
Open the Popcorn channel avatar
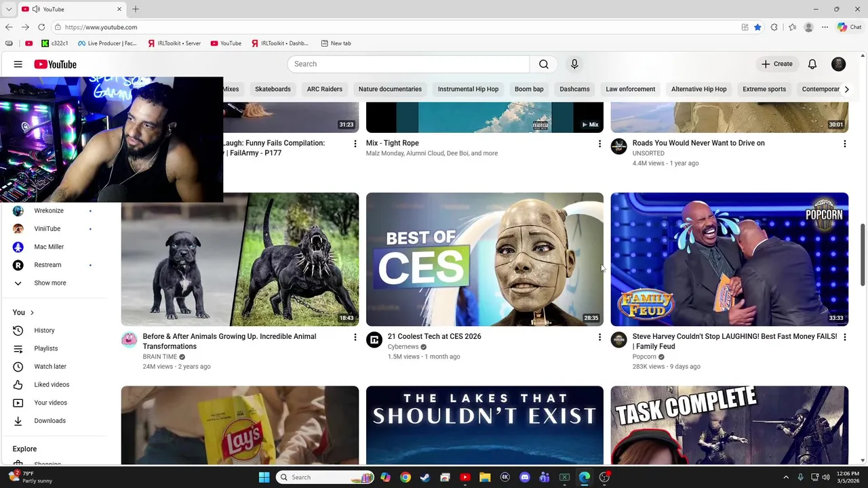point(619,340)
